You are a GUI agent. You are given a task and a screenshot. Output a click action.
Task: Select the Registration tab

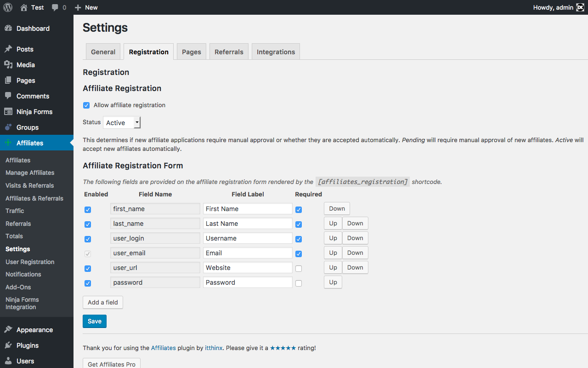(148, 52)
